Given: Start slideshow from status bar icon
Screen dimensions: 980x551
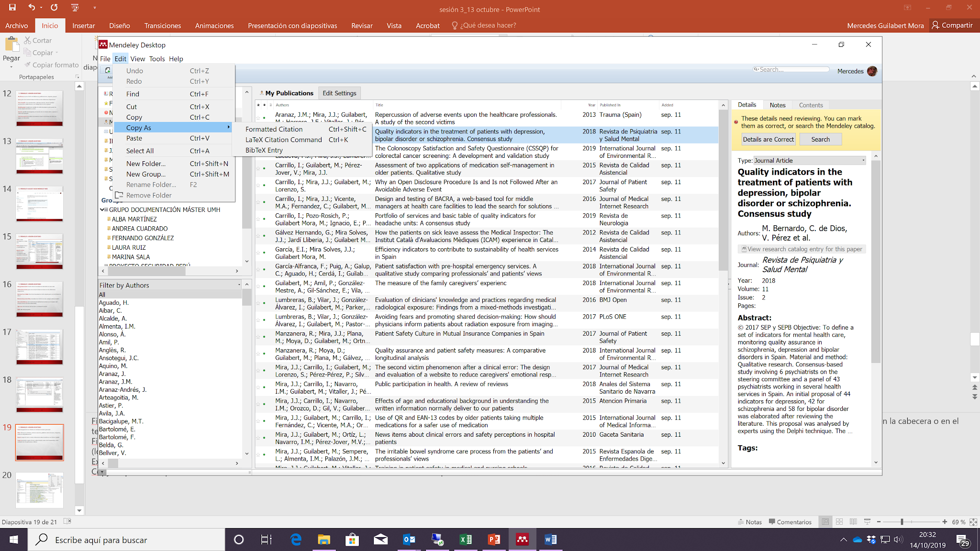Looking at the screenshot, I should pos(867,522).
